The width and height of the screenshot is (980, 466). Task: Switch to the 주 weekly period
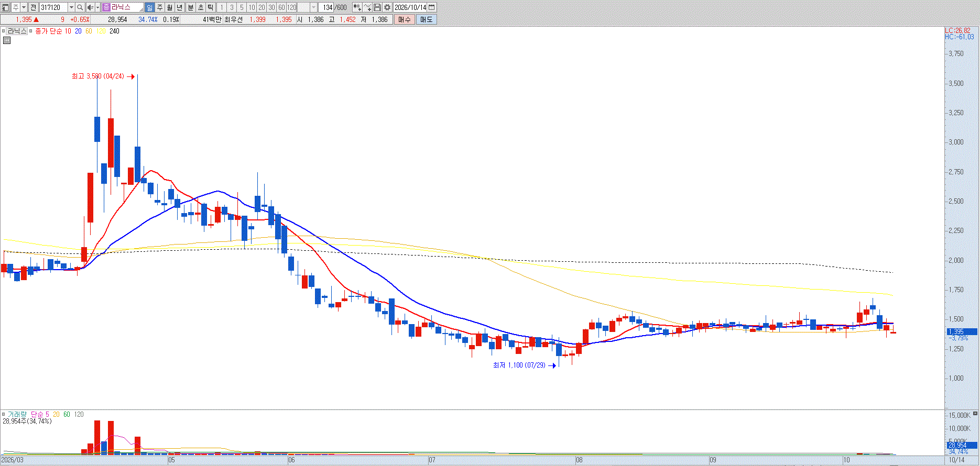click(160, 7)
